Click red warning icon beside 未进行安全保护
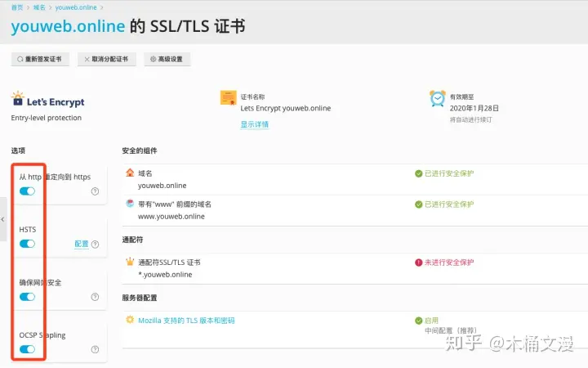588x368 pixels. pos(418,263)
